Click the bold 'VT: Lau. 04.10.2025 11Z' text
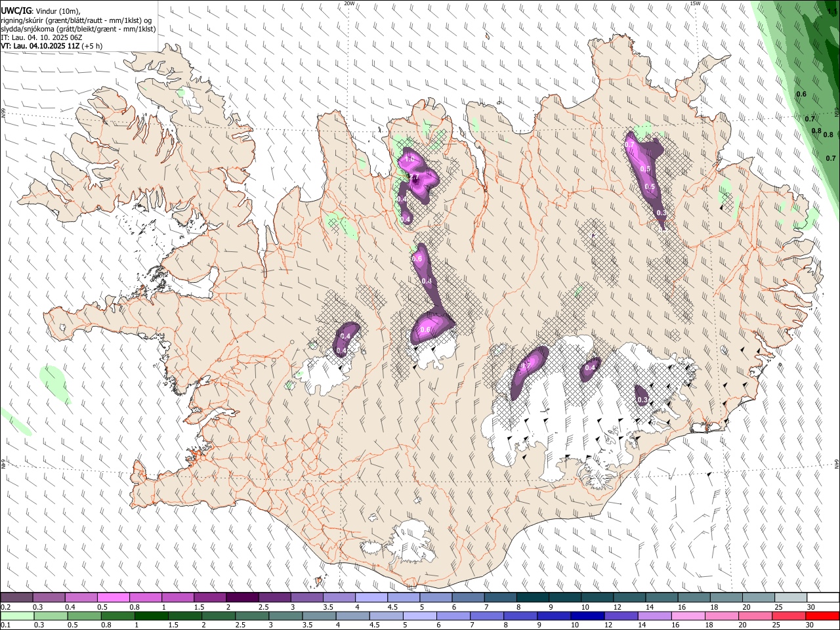The image size is (840, 630). 41,47
